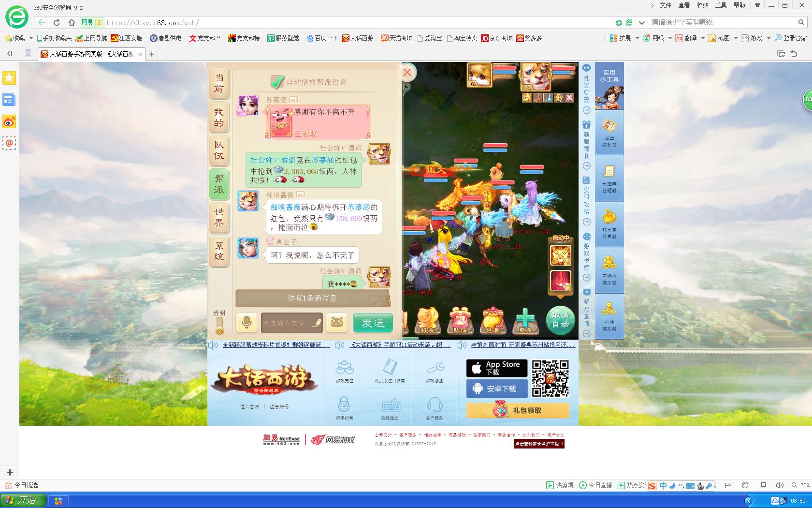Open a new browser tab with plus

tap(152, 54)
